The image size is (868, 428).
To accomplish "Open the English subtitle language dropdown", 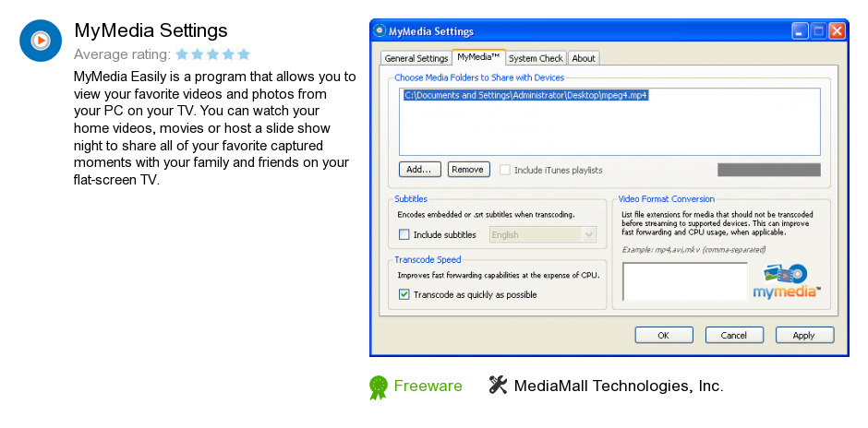I will coord(543,234).
